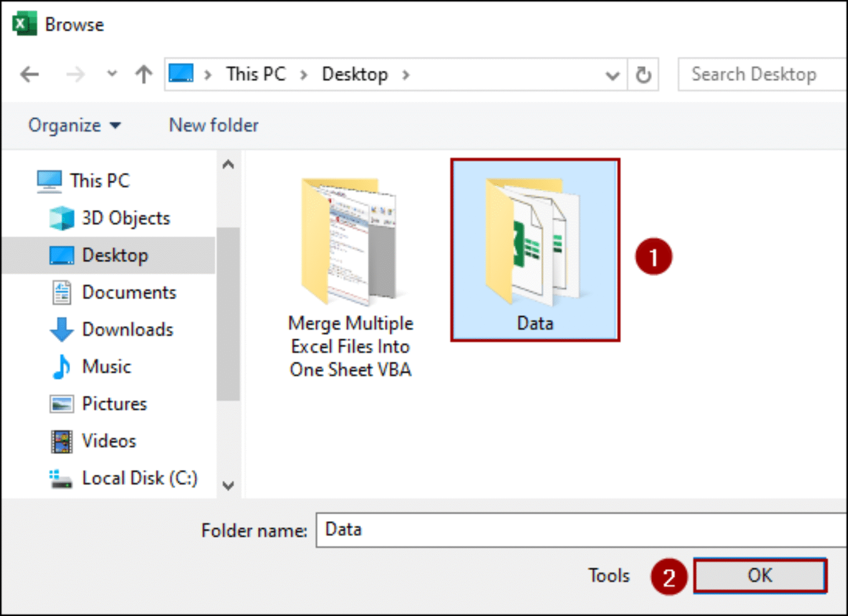This screenshot has width=848, height=616.
Task: Open Local Disk (C:) from sidebar
Action: [61, 478]
